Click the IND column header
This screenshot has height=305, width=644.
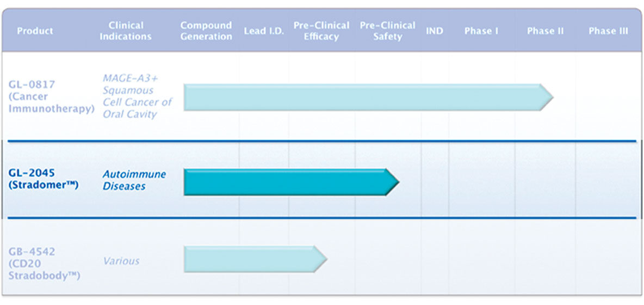[434, 31]
